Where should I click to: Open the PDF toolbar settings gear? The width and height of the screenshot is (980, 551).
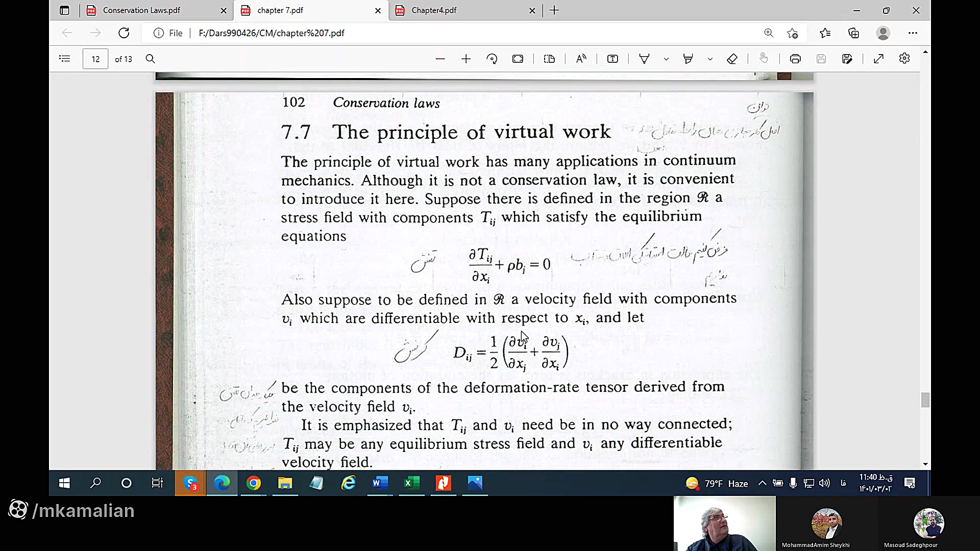pos(904,59)
